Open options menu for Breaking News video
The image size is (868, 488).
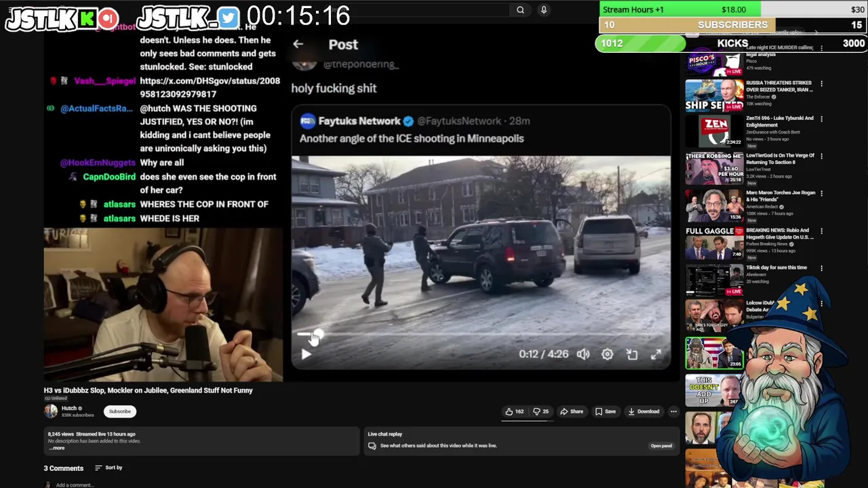click(x=821, y=231)
